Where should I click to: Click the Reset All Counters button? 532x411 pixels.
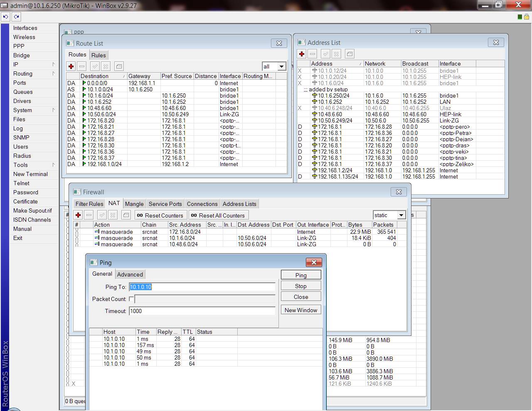(219, 215)
